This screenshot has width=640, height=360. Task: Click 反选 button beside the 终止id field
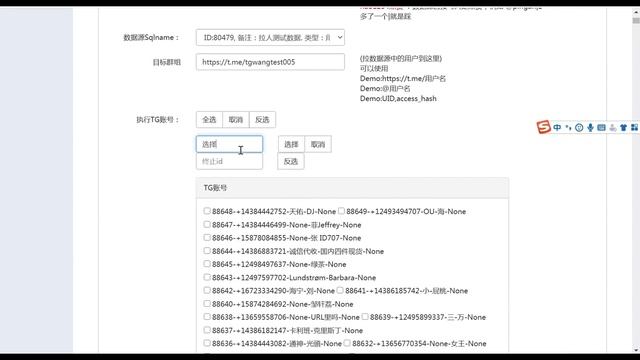pos(291,161)
